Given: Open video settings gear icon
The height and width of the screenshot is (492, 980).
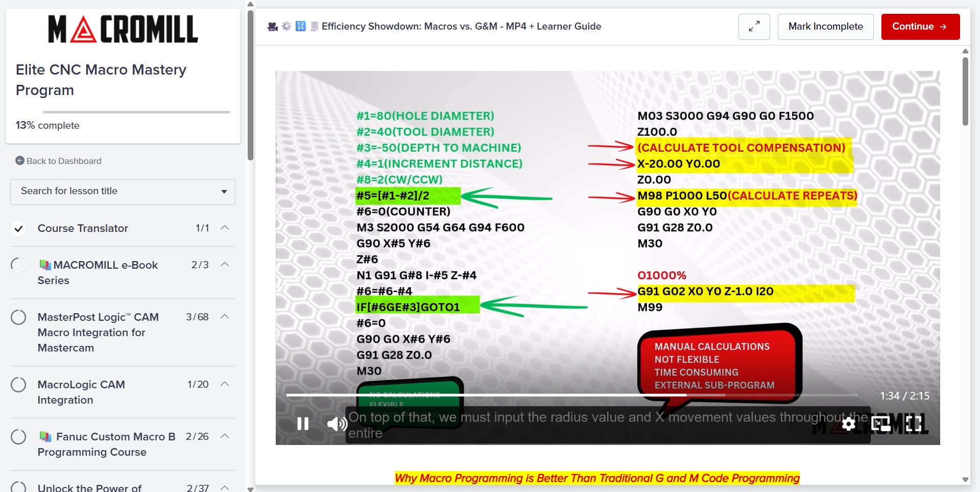Looking at the screenshot, I should pos(848,424).
